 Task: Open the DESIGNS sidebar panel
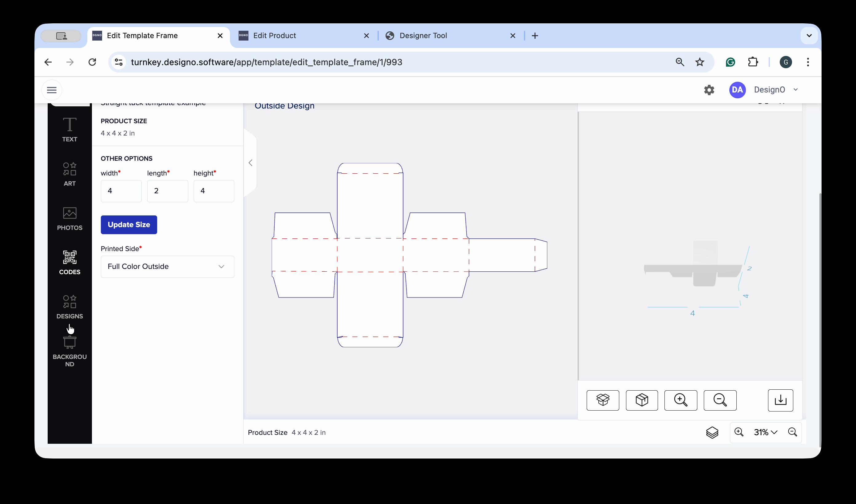coord(69,307)
